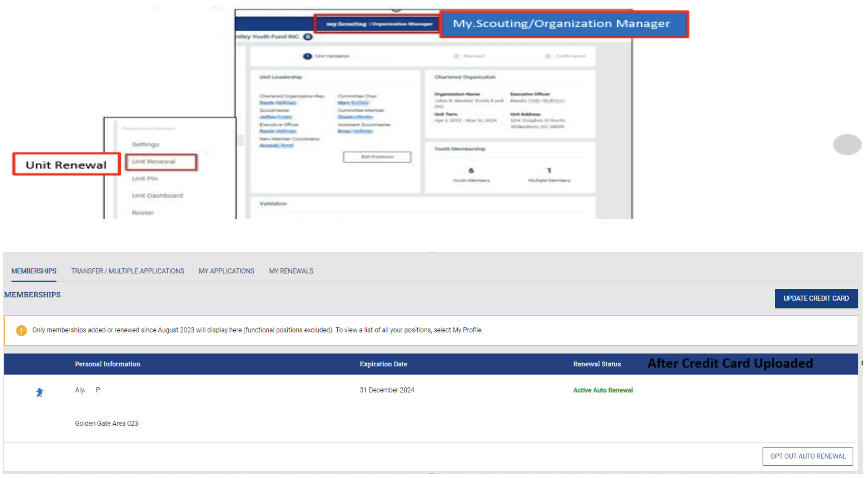Click the Multiple Members count 1

[549, 171]
